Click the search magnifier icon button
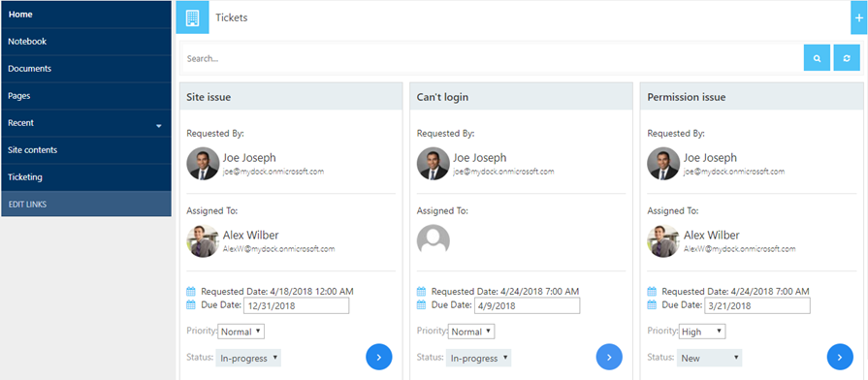Viewport: 868px width, 380px height. (817, 58)
